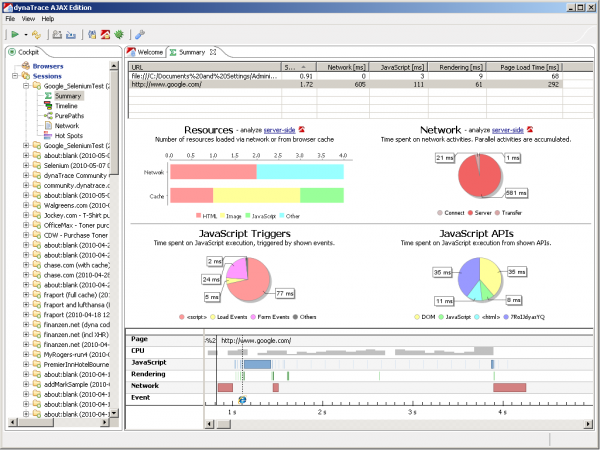The height and width of the screenshot is (450, 600).
Task: Click the folder icon of Walgreens.com session
Action: tap(37, 205)
